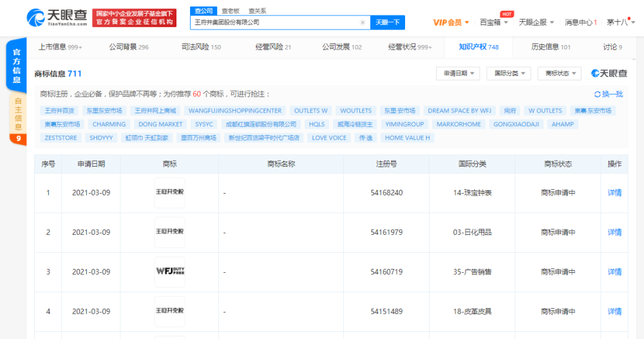Image resolution: width=644 pixels, height=339 pixels.
Task: Expand the 国际分类 filter dropdown
Action: click(508, 73)
